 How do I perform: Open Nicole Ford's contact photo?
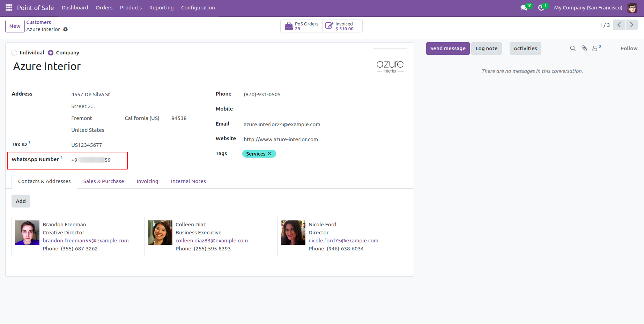coord(293,233)
